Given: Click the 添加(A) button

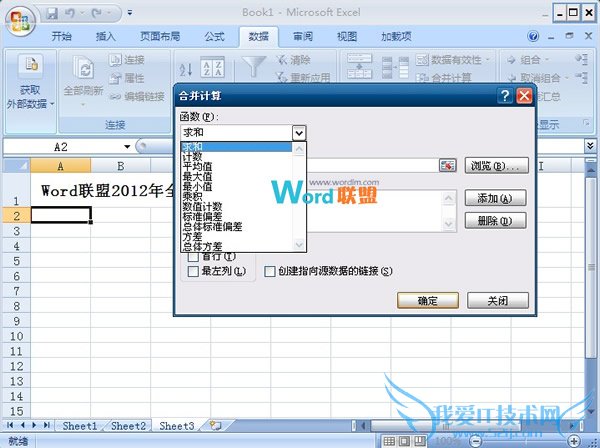Looking at the screenshot, I should (495, 198).
